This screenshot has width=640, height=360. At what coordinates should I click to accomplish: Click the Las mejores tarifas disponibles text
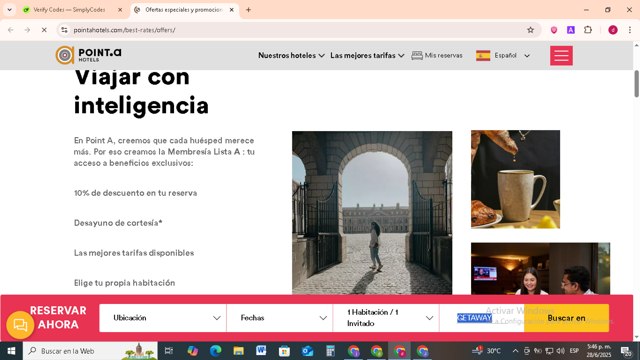(x=134, y=253)
